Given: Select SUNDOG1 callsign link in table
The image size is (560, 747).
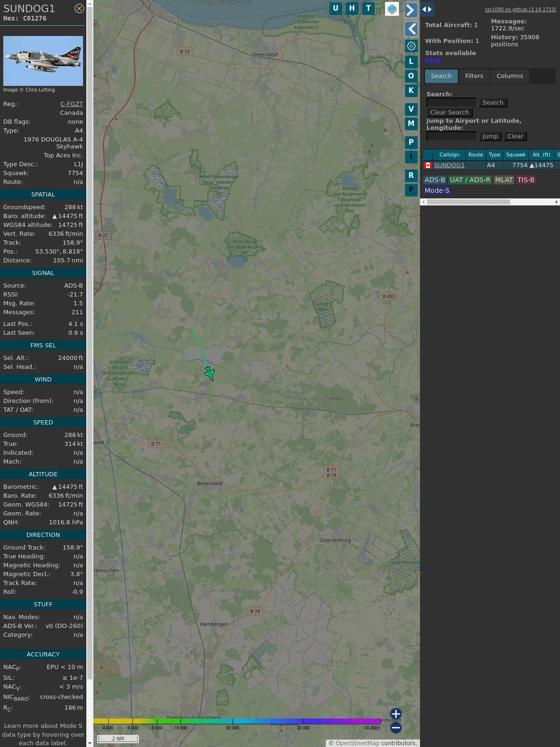Looking at the screenshot, I should click(449, 165).
